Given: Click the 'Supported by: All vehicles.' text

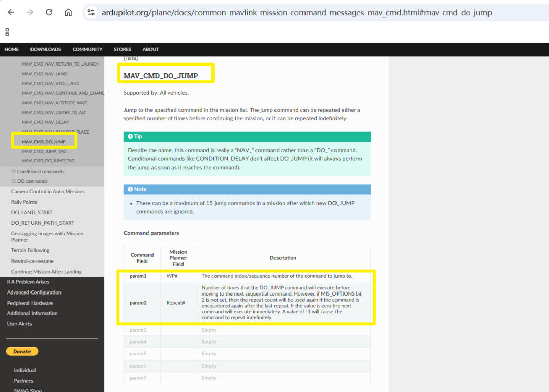Looking at the screenshot, I should click(x=156, y=93).
